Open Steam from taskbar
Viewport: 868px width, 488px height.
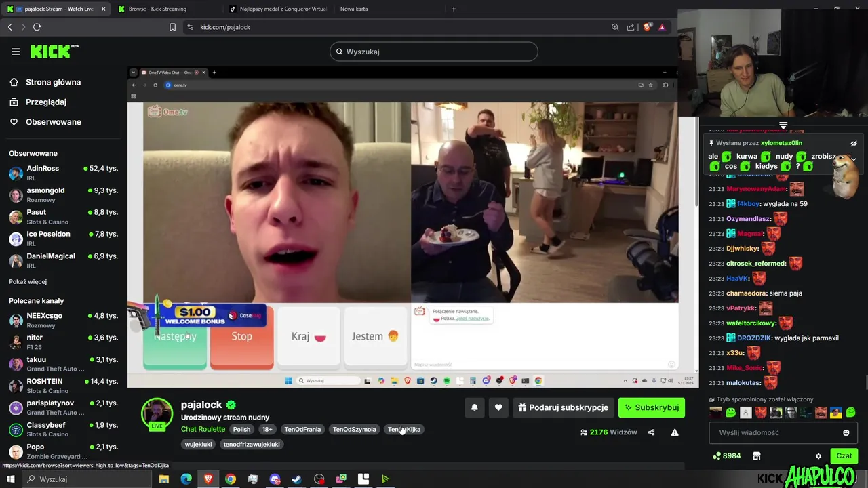297,479
